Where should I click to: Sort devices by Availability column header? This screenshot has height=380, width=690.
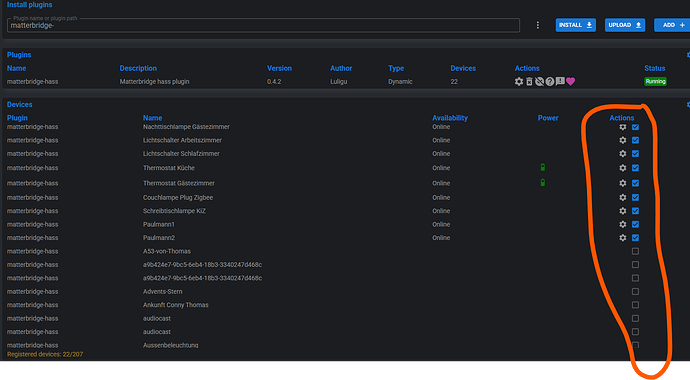pyautogui.click(x=450, y=118)
